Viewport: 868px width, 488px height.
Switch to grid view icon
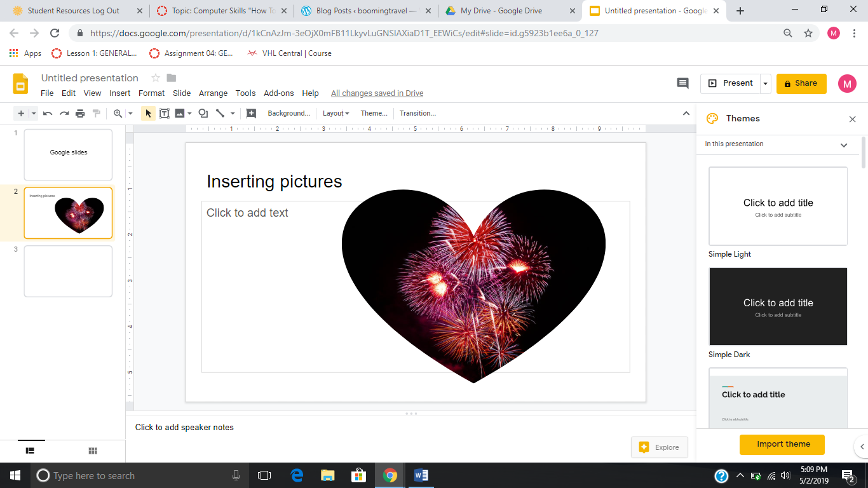pyautogui.click(x=93, y=451)
